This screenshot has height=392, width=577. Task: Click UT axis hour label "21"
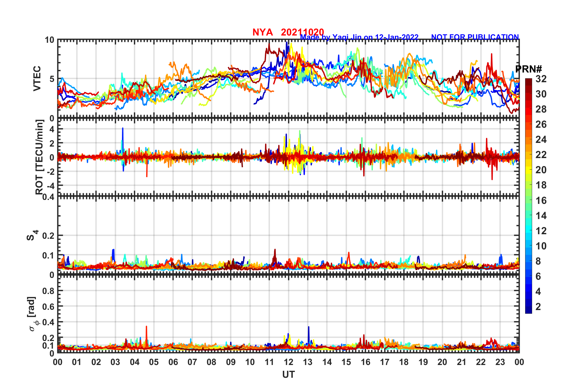pyautogui.click(x=462, y=362)
